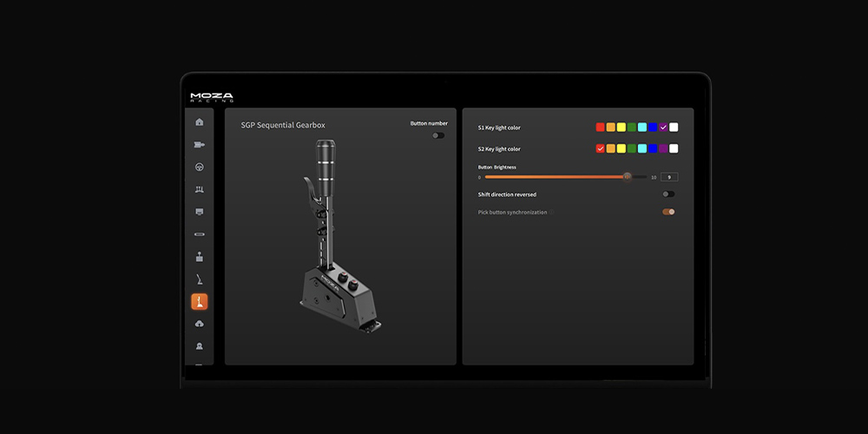Open the cloud update icon in sidebar
This screenshot has height=434, width=868.
[x=200, y=324]
